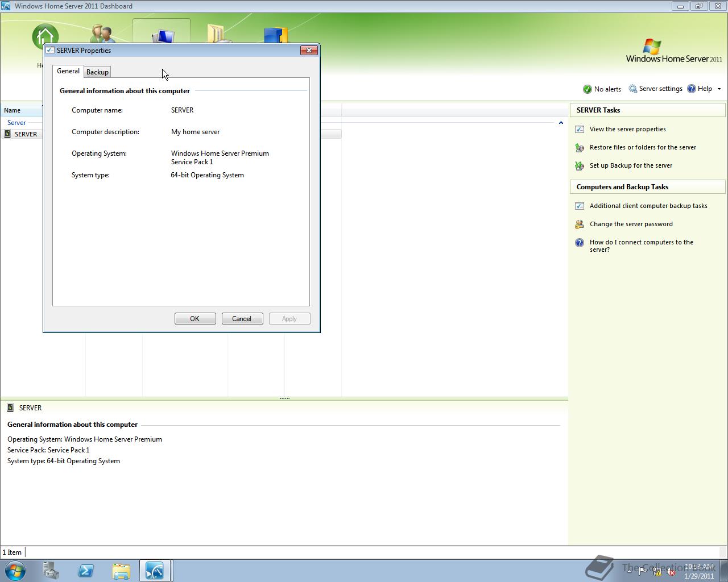
Task: Open the Help dropdown arrow
Action: 719,89
